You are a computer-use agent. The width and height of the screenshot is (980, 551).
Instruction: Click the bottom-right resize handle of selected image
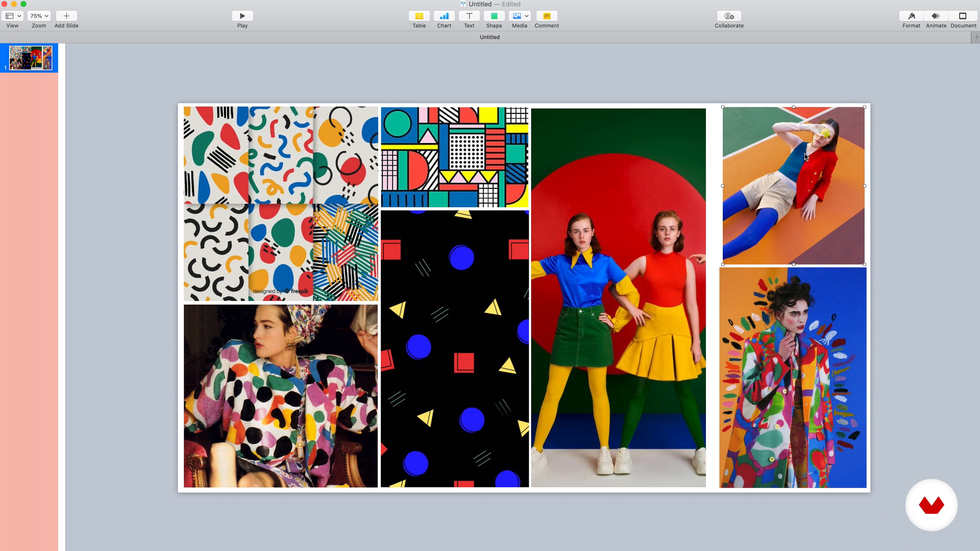865,264
